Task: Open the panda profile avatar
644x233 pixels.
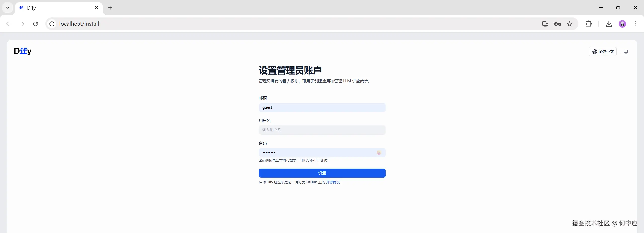Action: [x=622, y=24]
